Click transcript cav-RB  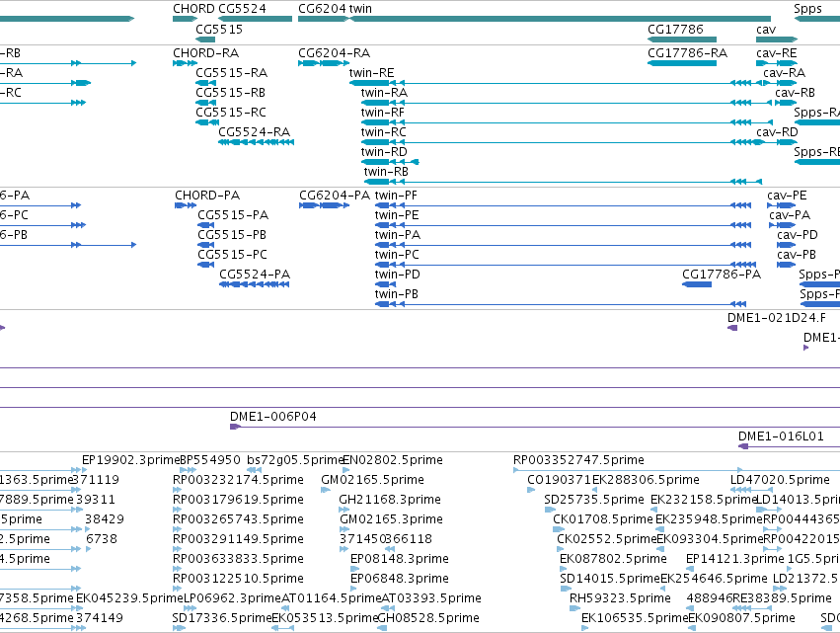(795, 93)
